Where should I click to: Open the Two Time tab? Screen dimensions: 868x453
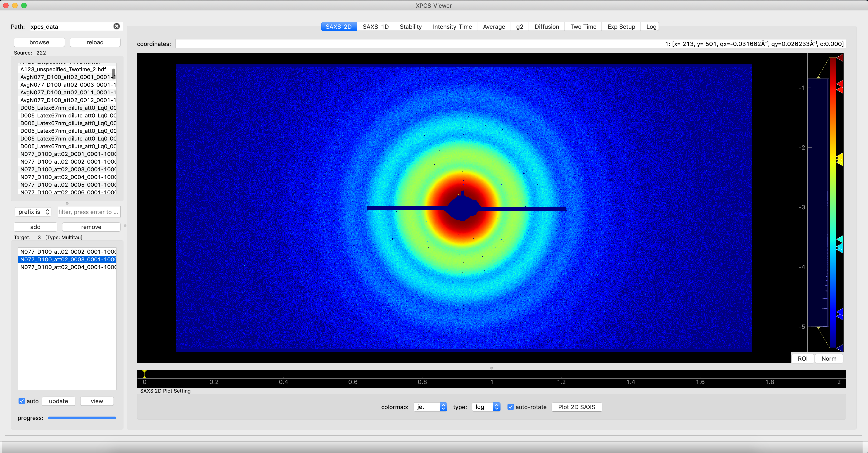coord(583,27)
